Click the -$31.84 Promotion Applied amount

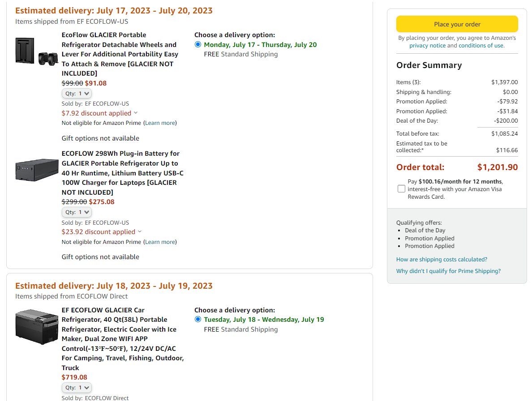[x=507, y=111]
